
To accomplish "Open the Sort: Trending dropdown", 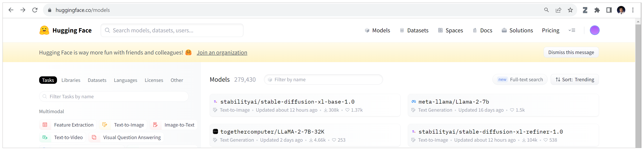I will click(x=574, y=80).
